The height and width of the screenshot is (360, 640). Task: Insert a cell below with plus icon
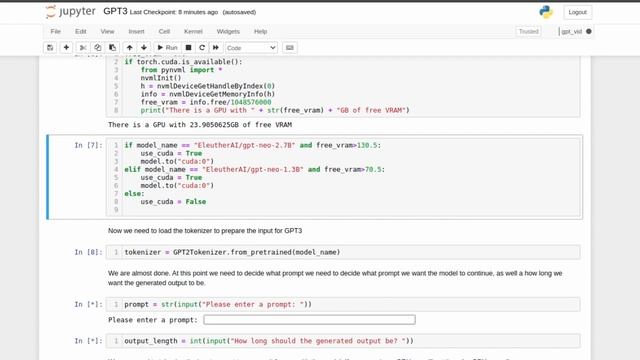pyautogui.click(x=66, y=48)
